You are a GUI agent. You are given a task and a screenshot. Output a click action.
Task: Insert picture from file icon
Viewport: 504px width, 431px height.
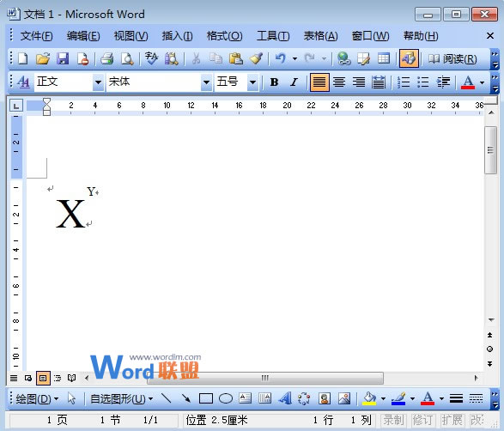tap(344, 398)
